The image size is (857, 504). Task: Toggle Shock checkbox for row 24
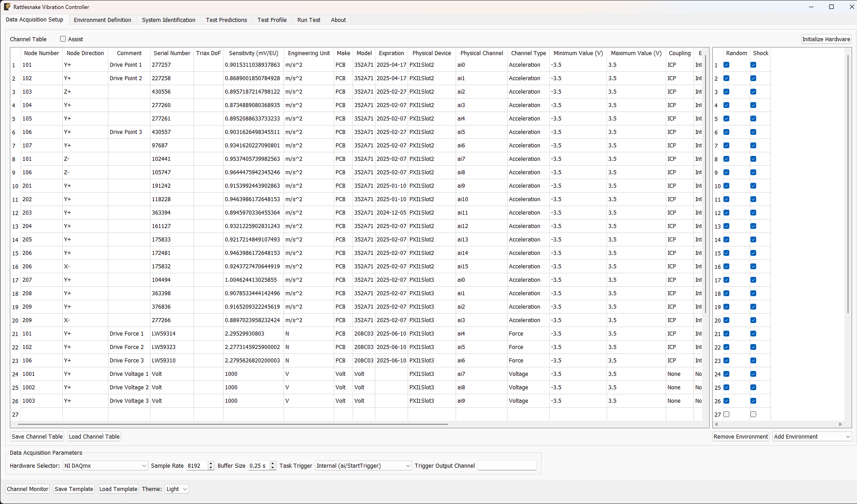(x=754, y=374)
